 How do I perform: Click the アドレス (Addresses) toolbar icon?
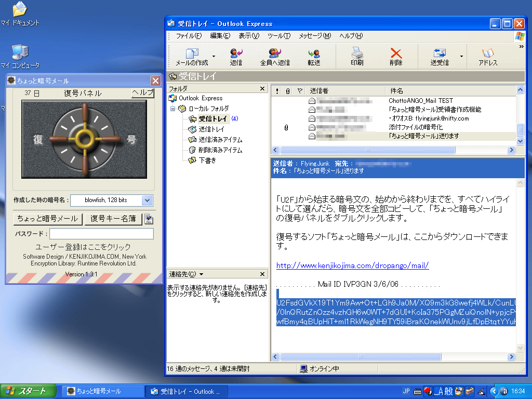click(x=488, y=56)
